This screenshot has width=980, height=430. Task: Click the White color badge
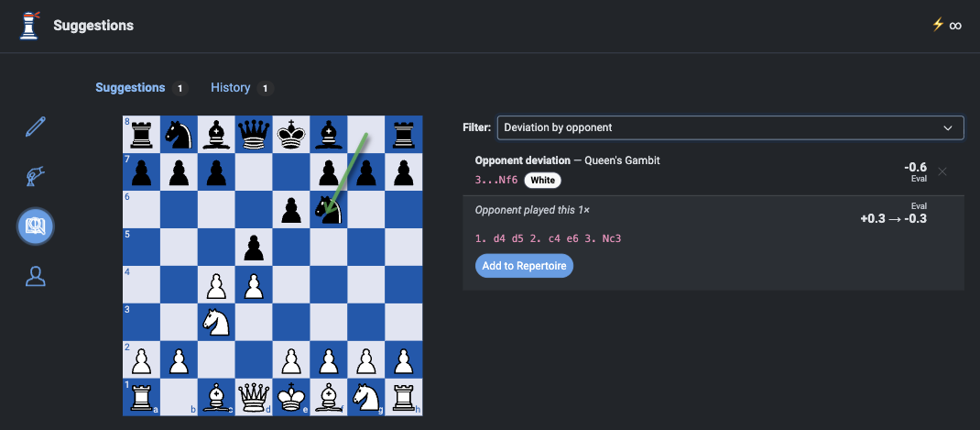(542, 181)
